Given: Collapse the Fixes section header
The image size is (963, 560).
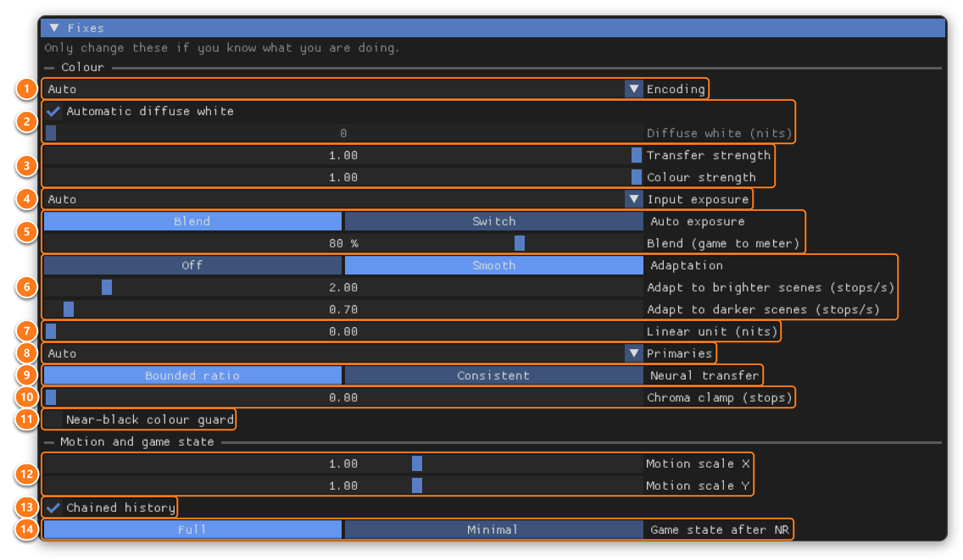Looking at the screenshot, I should tap(493, 28).
